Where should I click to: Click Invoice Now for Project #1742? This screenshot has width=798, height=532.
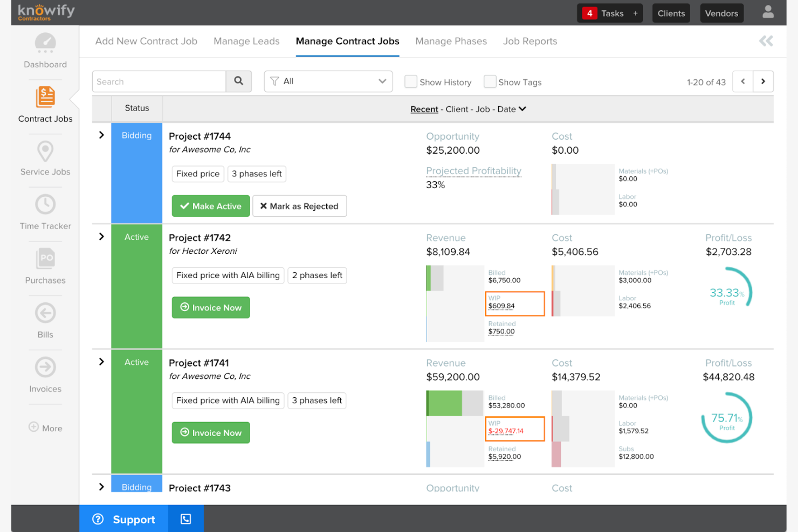click(210, 307)
